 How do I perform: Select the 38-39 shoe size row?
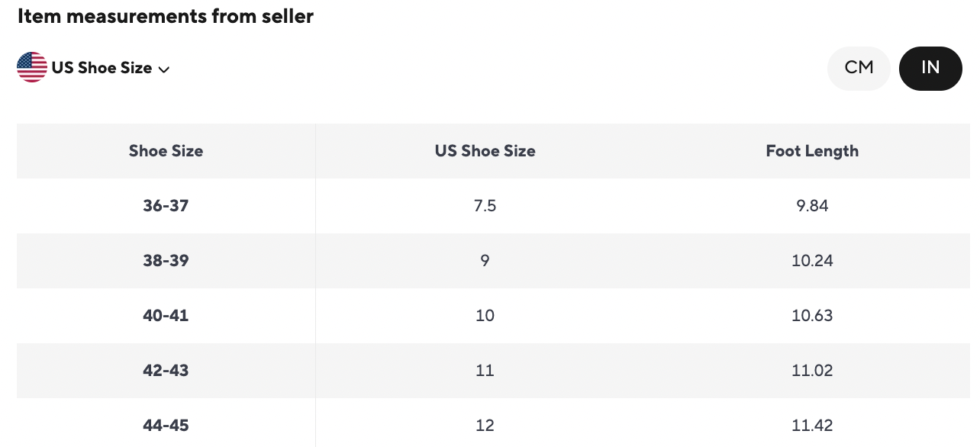pos(166,261)
